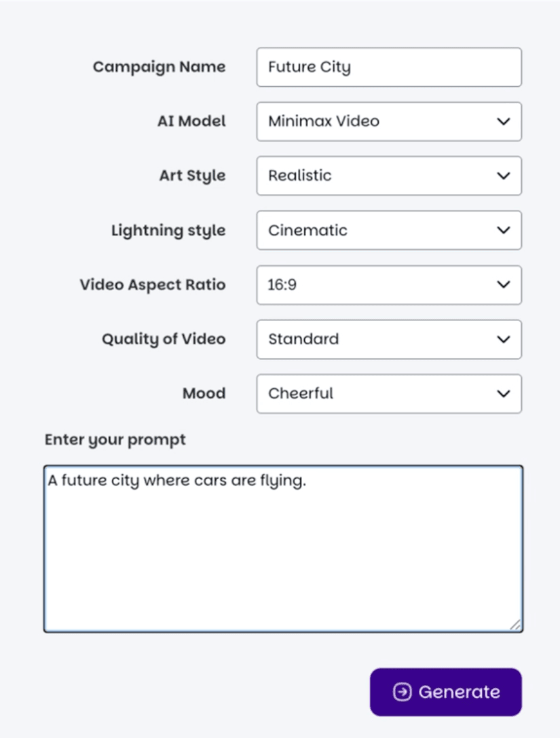Image resolution: width=560 pixels, height=738 pixels.
Task: Click the arrow icon inside Generate button
Action: click(x=403, y=692)
